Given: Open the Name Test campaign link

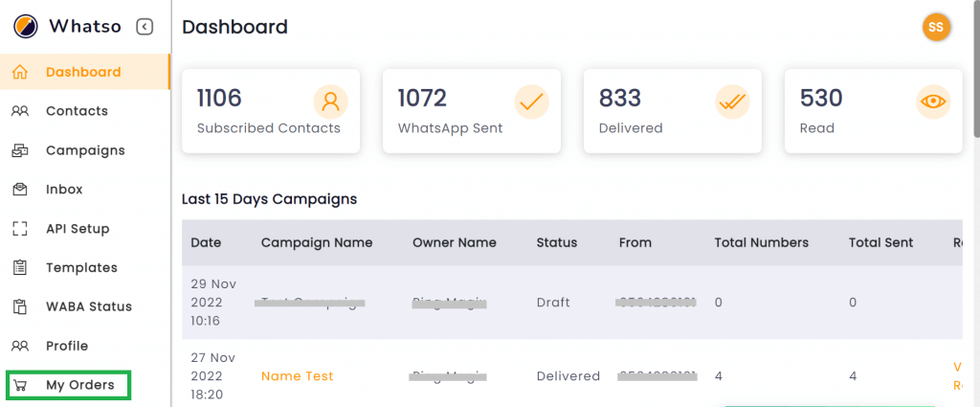Looking at the screenshot, I should (297, 375).
